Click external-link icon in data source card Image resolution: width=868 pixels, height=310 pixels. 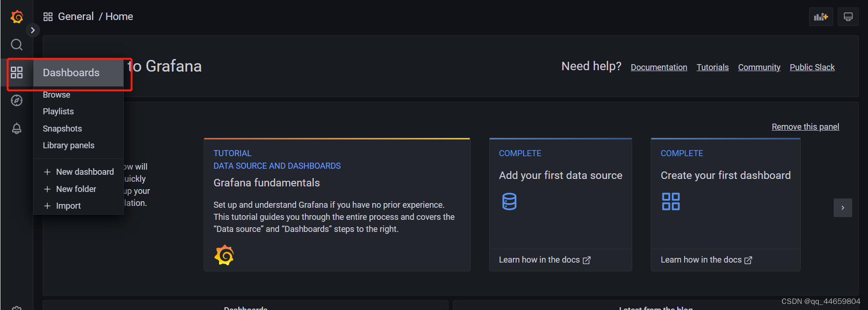587,260
